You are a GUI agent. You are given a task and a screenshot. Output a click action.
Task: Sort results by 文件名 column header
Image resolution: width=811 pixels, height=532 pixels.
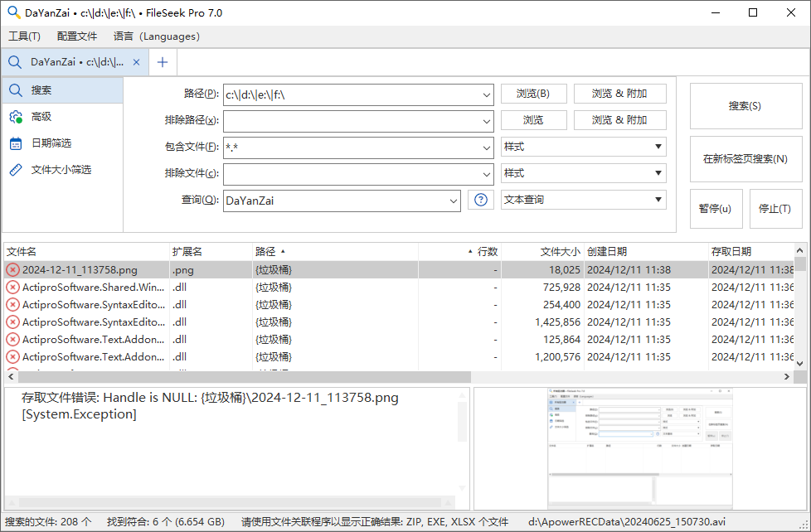pyautogui.click(x=86, y=252)
